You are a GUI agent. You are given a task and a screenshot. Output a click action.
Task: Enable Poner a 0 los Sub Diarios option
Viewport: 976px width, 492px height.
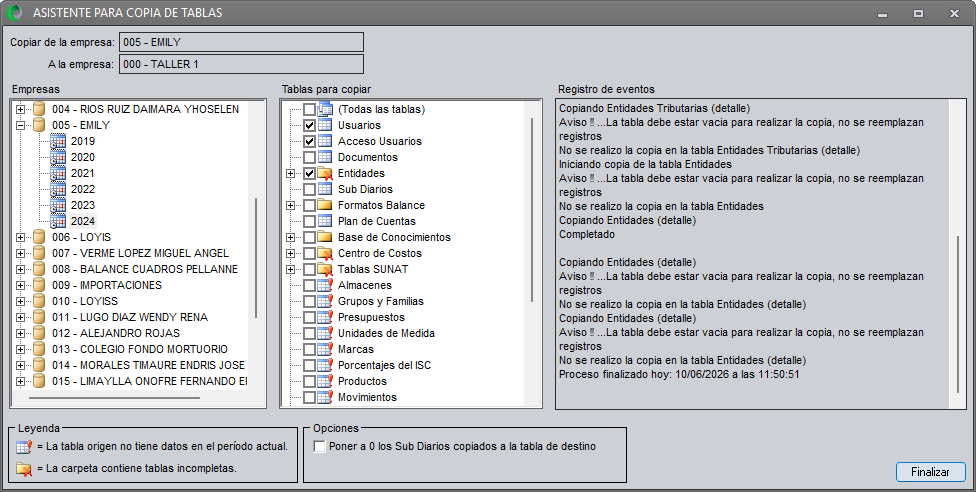coord(320,447)
